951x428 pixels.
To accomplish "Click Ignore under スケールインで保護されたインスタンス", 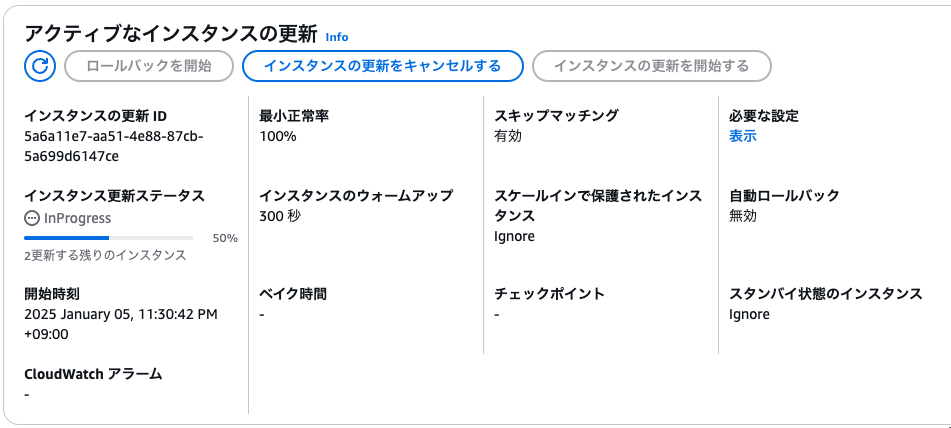I will click(x=514, y=236).
